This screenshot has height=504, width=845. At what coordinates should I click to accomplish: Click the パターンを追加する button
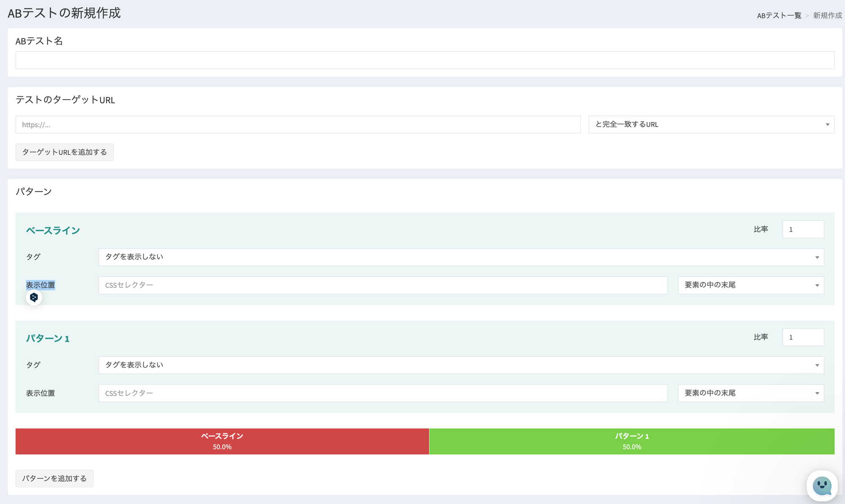coord(55,479)
